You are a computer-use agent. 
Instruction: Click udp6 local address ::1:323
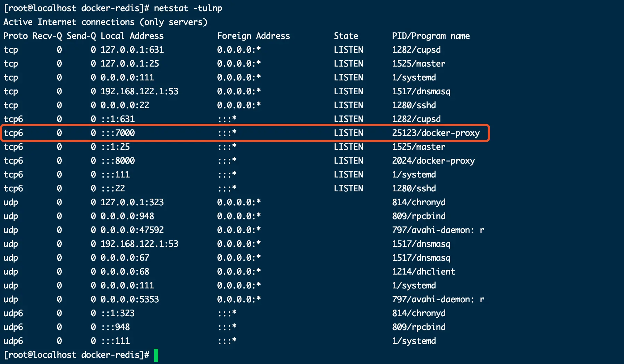pos(118,313)
